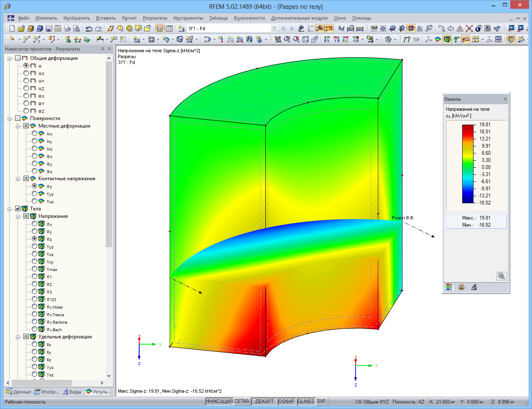Click the magnifier options button in Панель
The width and height of the screenshot is (532, 409).
(501, 276)
